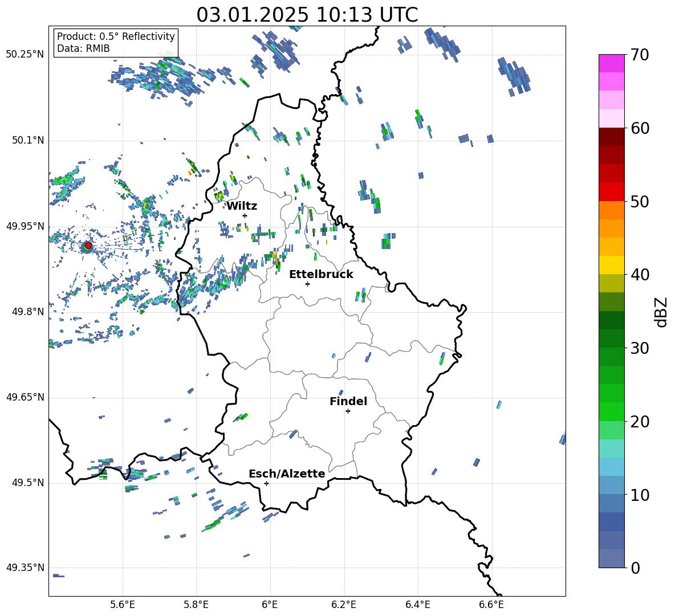Click the orange colorbar segment below 50
675x616 pixels.
point(611,210)
